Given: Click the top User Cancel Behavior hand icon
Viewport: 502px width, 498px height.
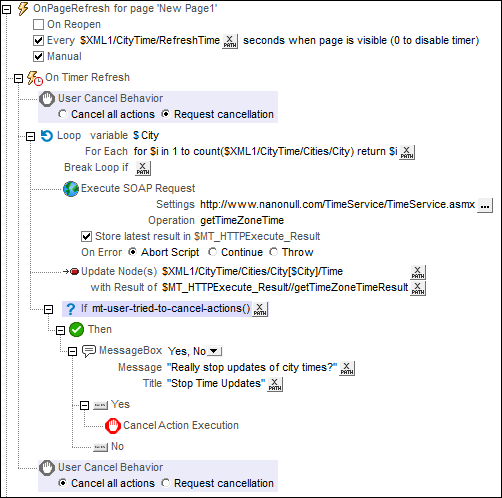Looking at the screenshot, I should (47, 99).
